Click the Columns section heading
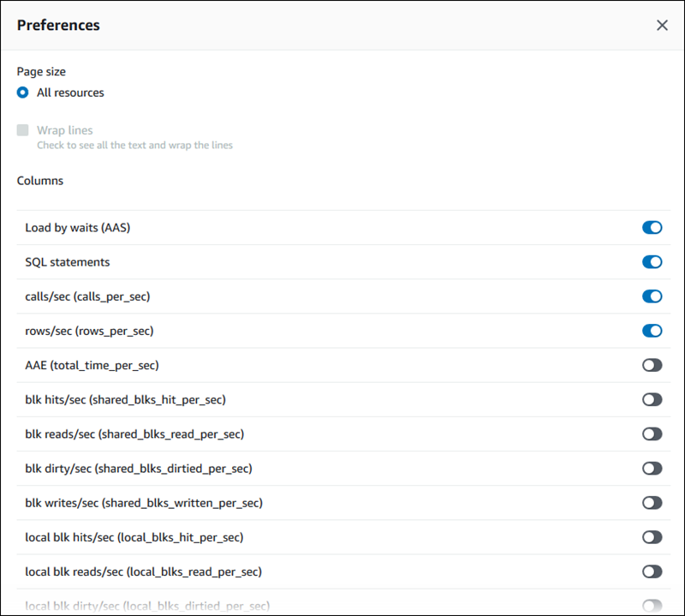This screenshot has width=685, height=616. click(x=39, y=181)
